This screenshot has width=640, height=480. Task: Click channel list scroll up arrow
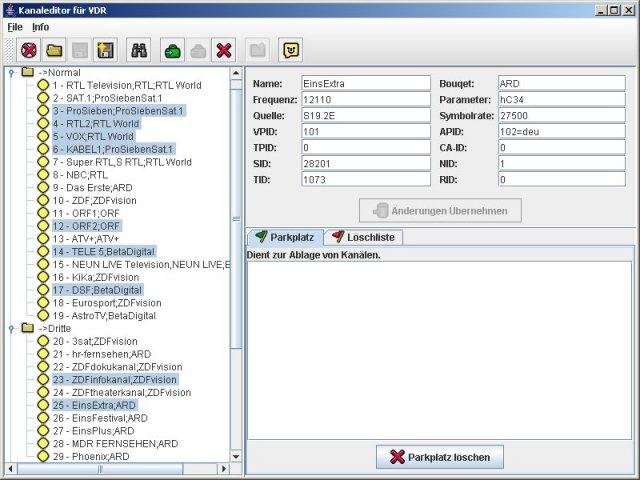[236, 73]
